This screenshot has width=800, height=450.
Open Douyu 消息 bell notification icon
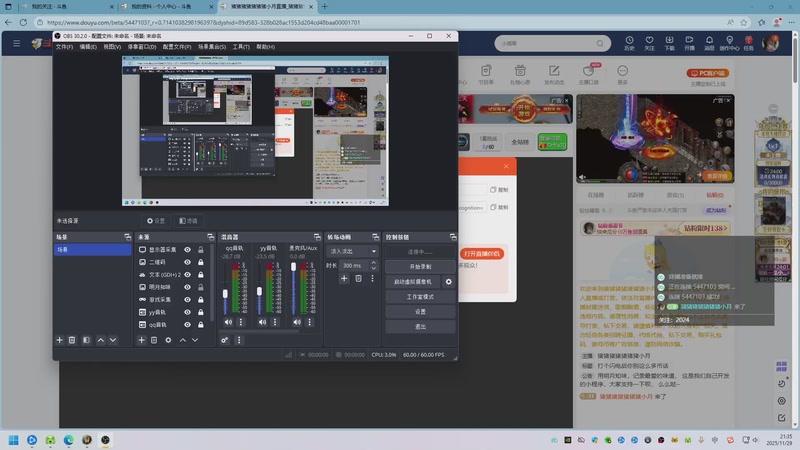pyautogui.click(x=709, y=43)
